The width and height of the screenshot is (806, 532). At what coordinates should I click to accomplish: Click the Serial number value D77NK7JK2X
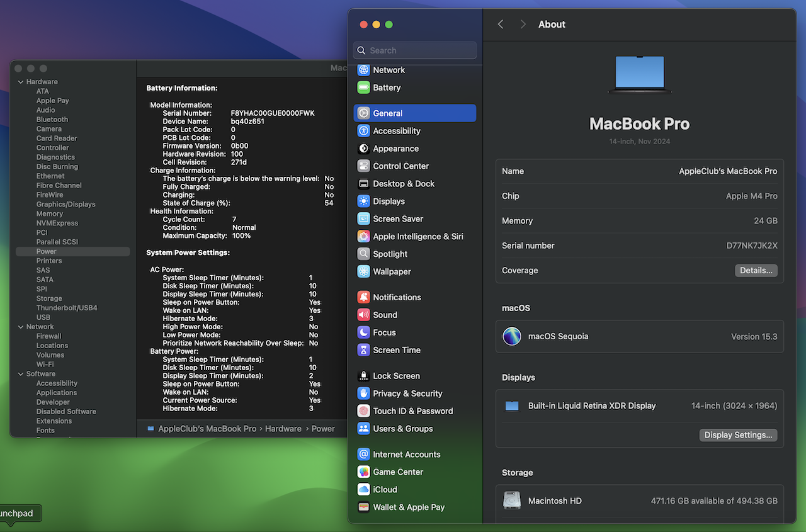(752, 246)
